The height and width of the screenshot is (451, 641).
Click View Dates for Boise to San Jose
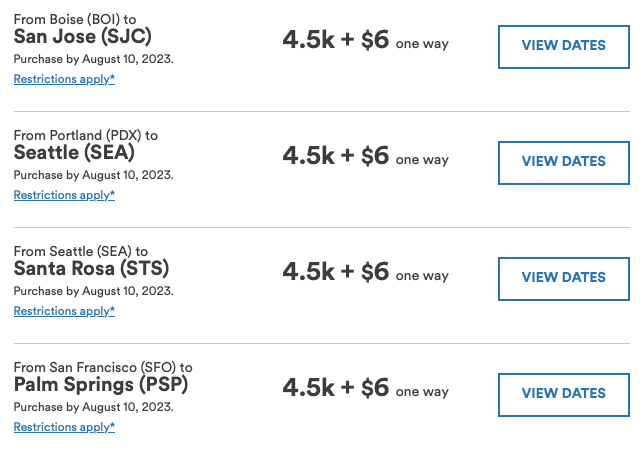(563, 46)
